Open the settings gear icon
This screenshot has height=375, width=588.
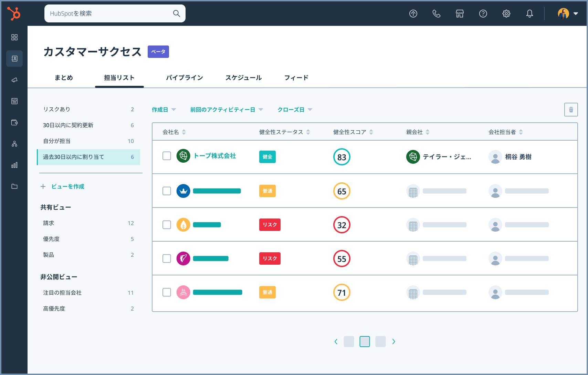(x=506, y=14)
